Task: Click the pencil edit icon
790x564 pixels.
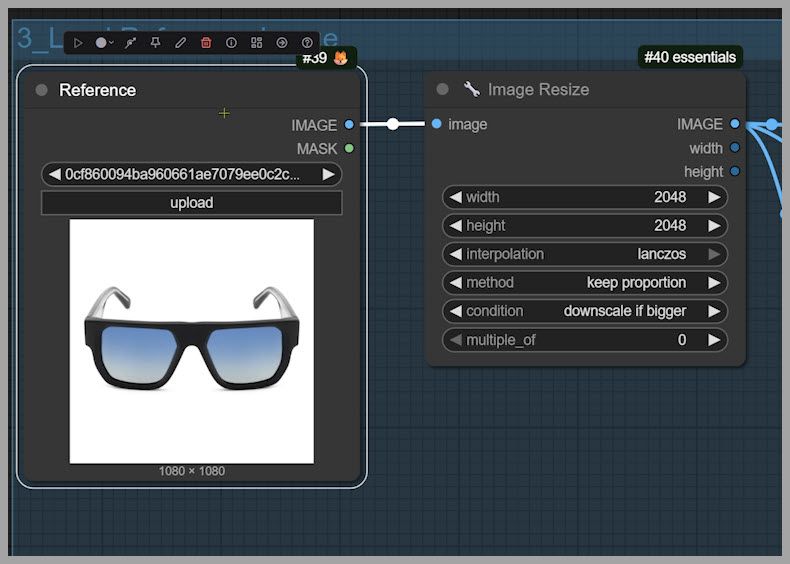Action: [x=180, y=43]
